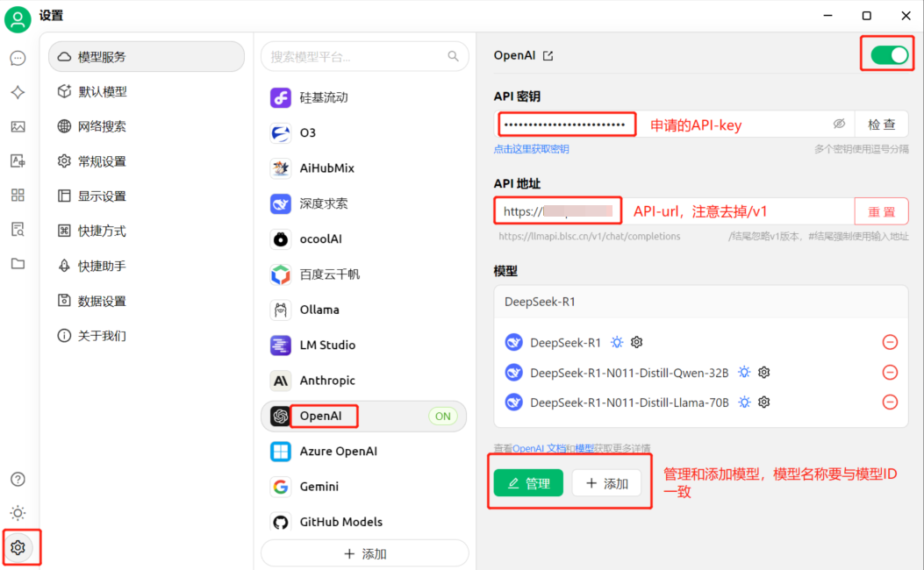
Task: Choose 深度求索 provider
Action: [364, 203]
